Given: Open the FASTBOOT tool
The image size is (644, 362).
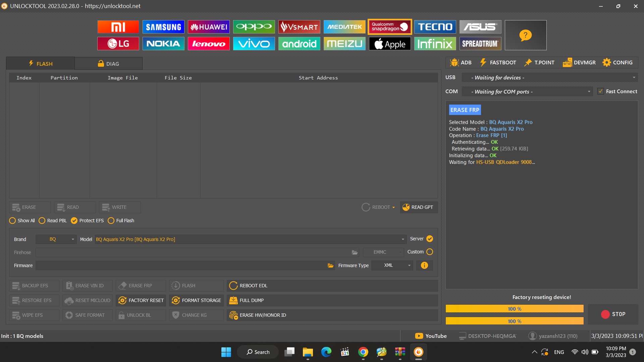Looking at the screenshot, I should click(498, 62).
